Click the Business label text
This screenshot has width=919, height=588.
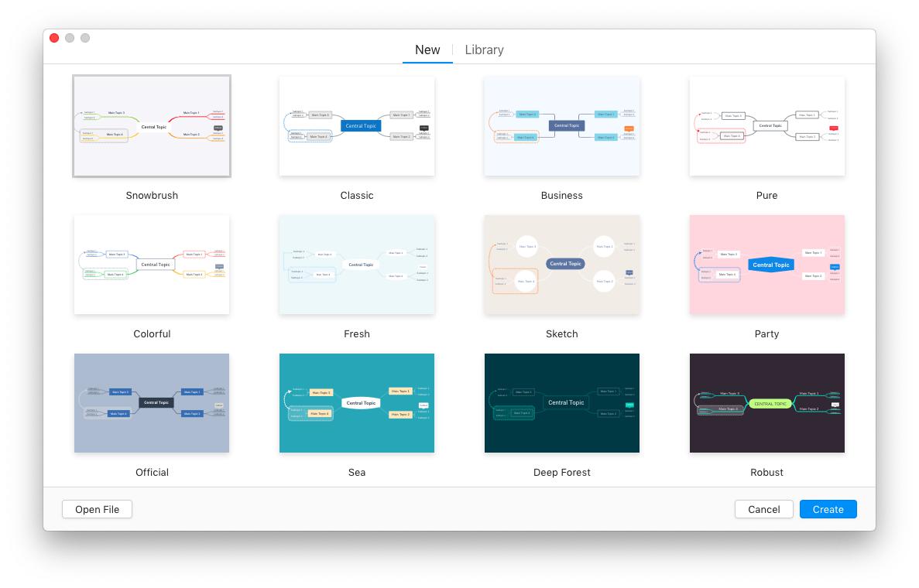[x=562, y=196]
